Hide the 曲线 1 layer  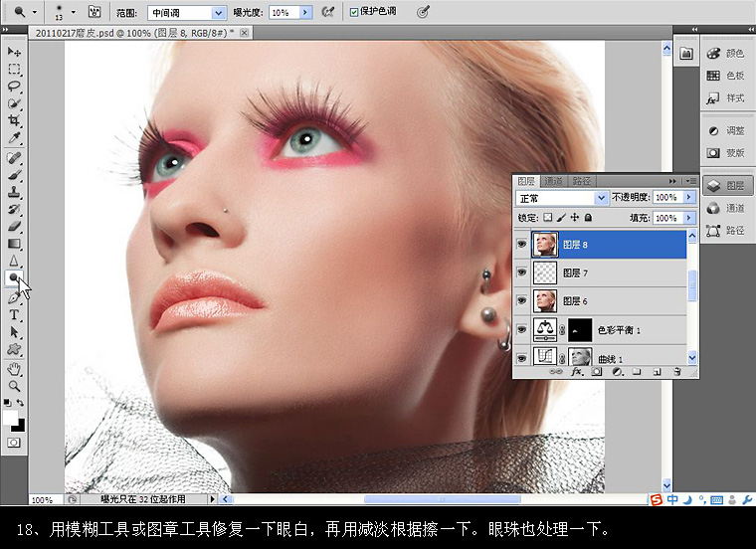(x=521, y=358)
